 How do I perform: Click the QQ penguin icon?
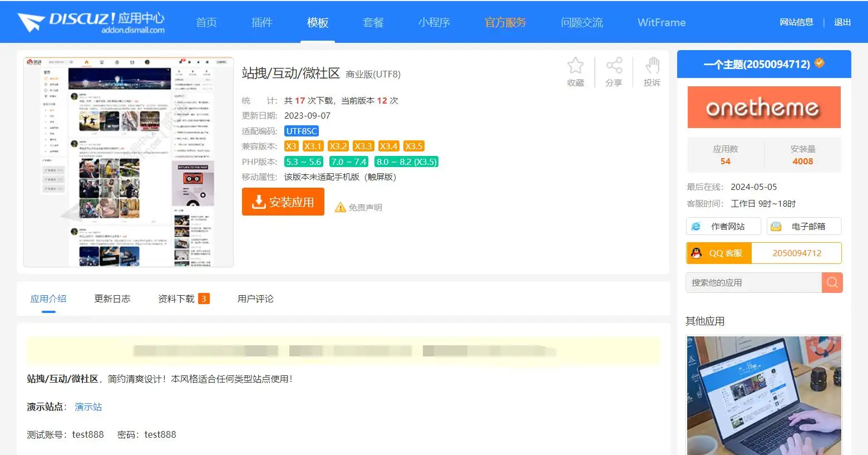click(x=696, y=253)
